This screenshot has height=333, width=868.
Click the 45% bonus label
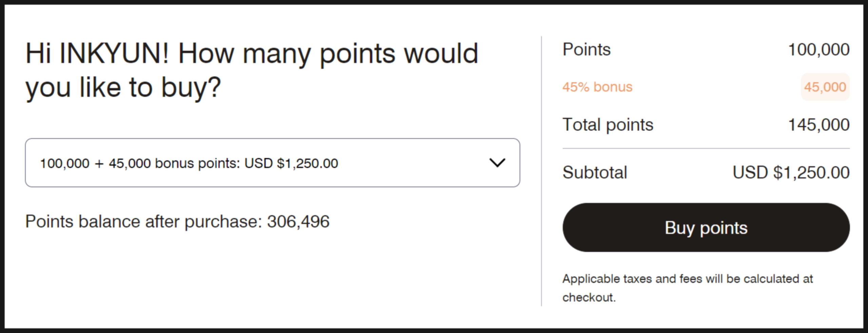coord(597,87)
